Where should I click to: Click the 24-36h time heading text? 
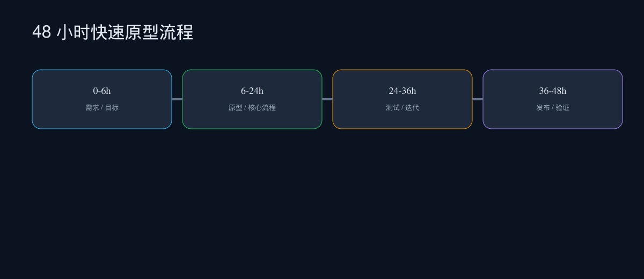point(402,91)
